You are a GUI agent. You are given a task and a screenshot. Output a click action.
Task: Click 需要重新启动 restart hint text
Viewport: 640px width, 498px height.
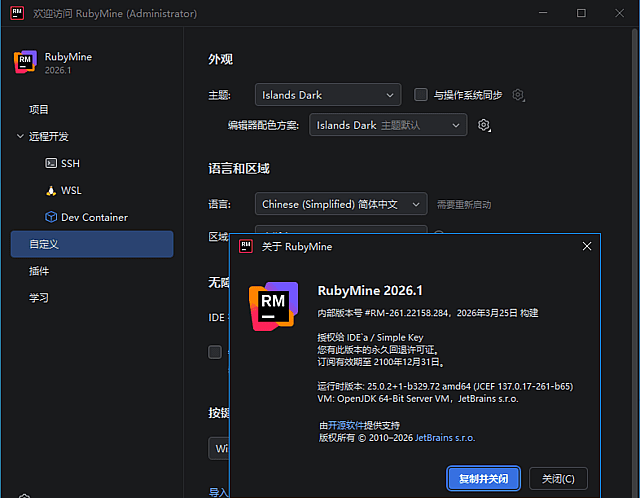(464, 204)
